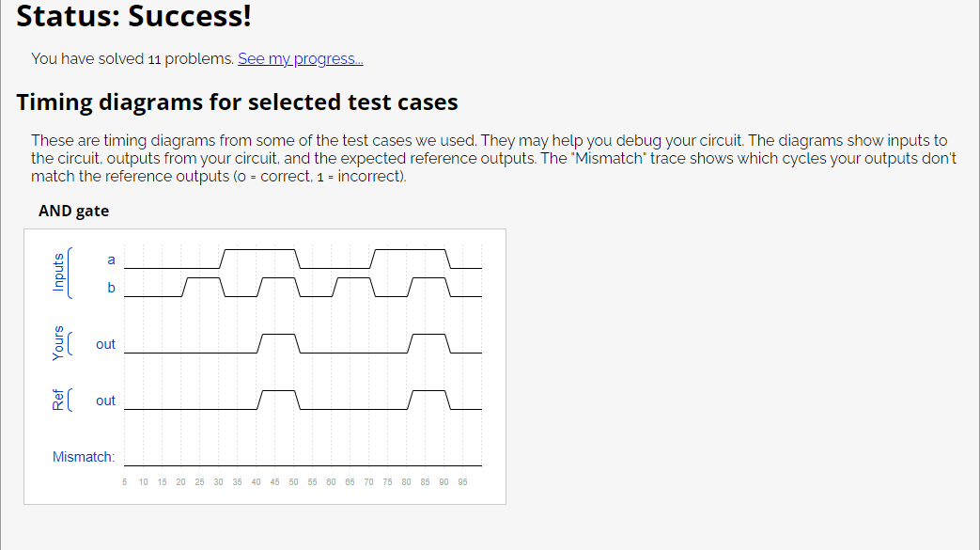This screenshot has height=550, width=980.
Task: Select the Yours out signal label
Action: [105, 344]
